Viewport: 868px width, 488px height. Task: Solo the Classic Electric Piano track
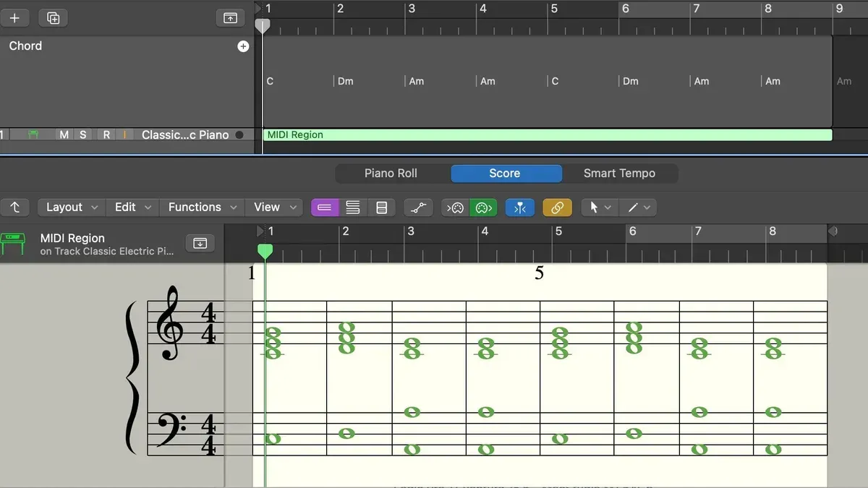pyautogui.click(x=83, y=134)
